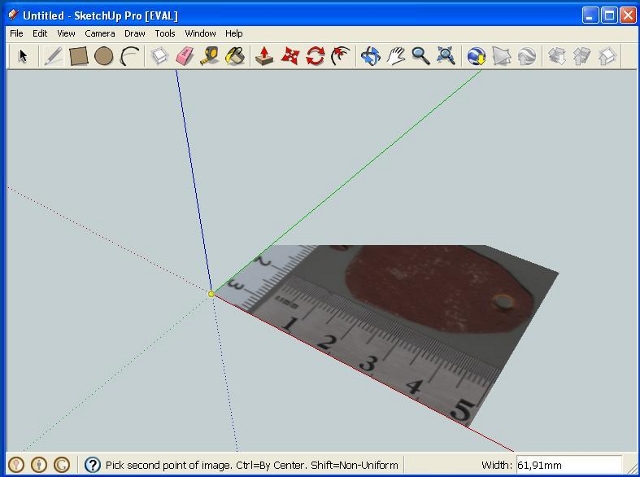Viewport: 640px width, 477px height.
Task: Click the status bar help question mark
Action: coord(92,465)
